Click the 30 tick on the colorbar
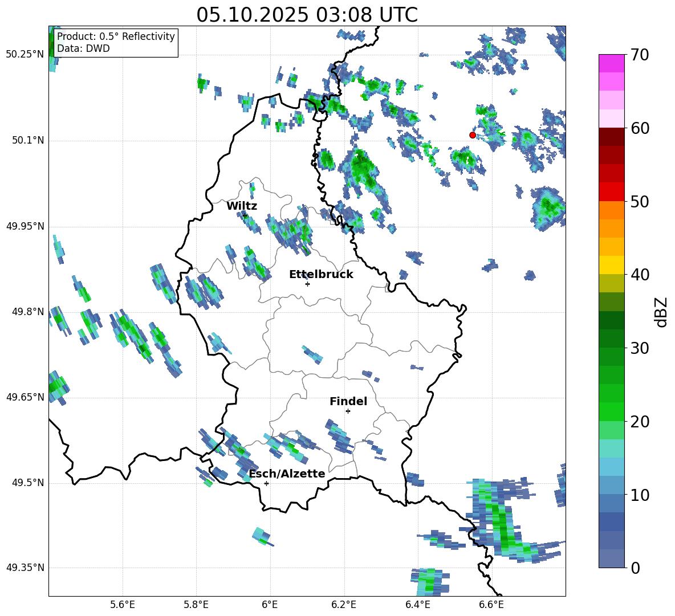Image resolution: width=675 pixels, height=616 pixels. pyautogui.click(x=640, y=348)
